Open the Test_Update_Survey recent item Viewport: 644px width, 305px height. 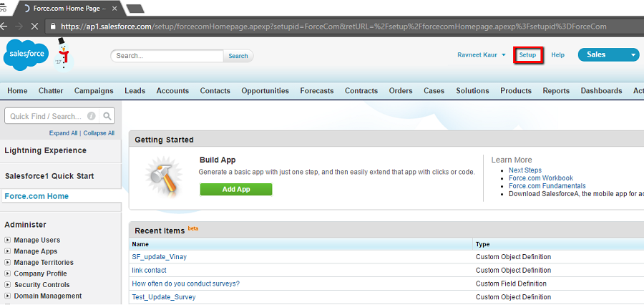point(163,297)
